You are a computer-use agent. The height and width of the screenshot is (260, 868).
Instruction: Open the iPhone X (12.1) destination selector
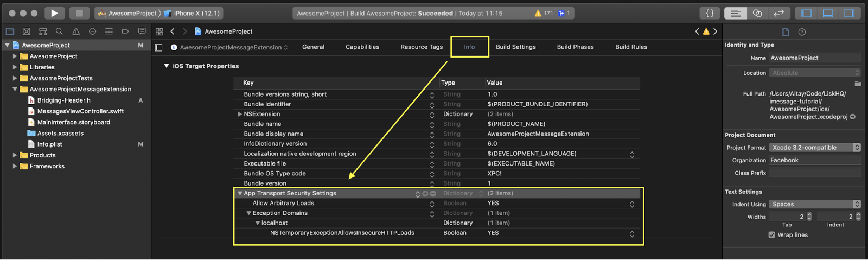192,13
